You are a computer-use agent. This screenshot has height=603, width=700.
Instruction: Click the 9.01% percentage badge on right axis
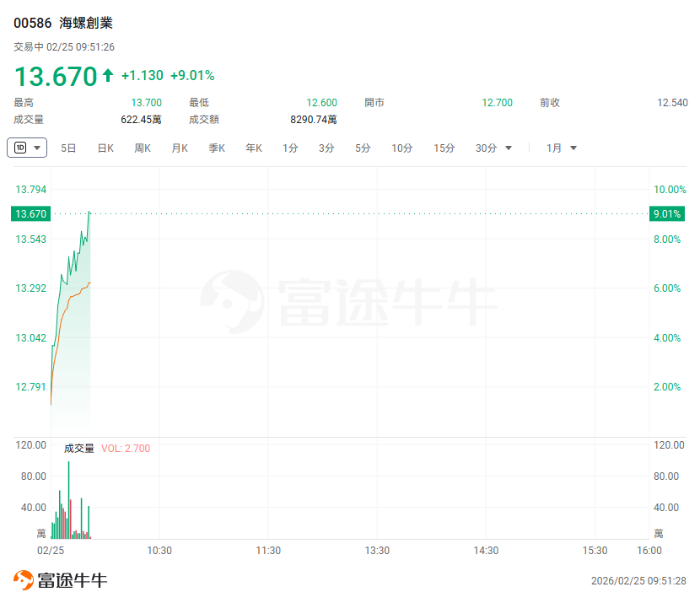tap(666, 214)
